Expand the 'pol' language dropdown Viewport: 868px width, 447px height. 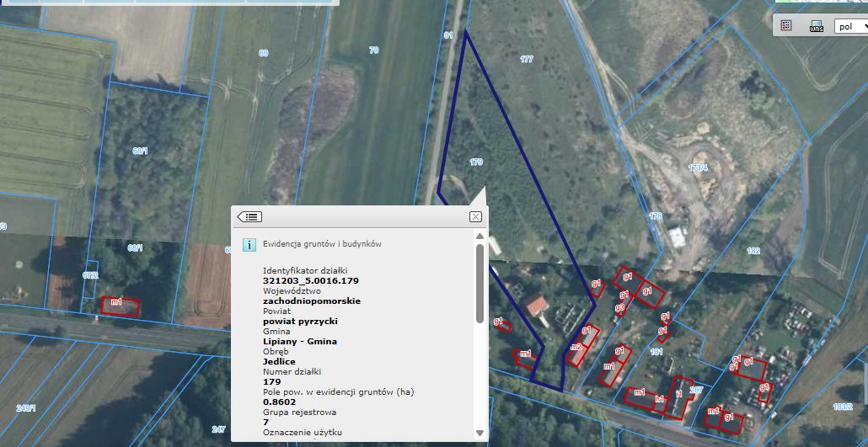851,26
